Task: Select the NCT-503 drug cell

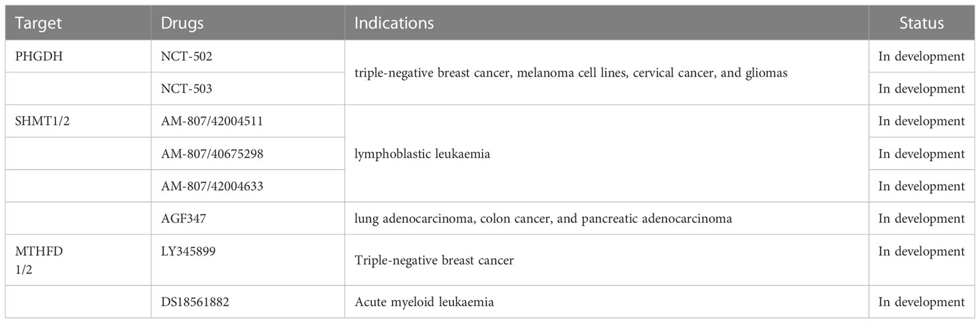Action: [248, 89]
